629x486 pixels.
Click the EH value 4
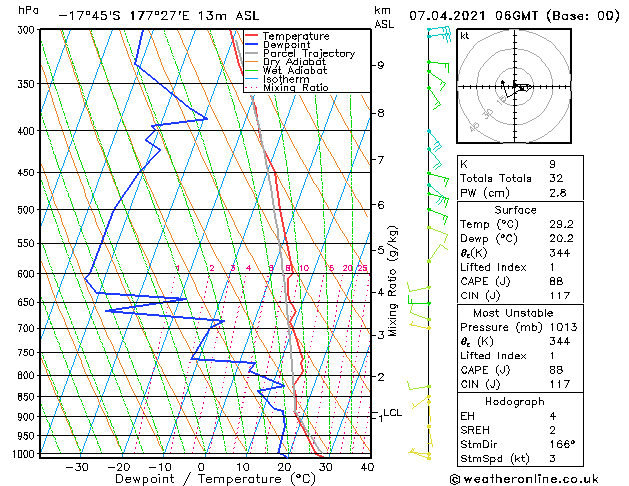tap(552, 416)
